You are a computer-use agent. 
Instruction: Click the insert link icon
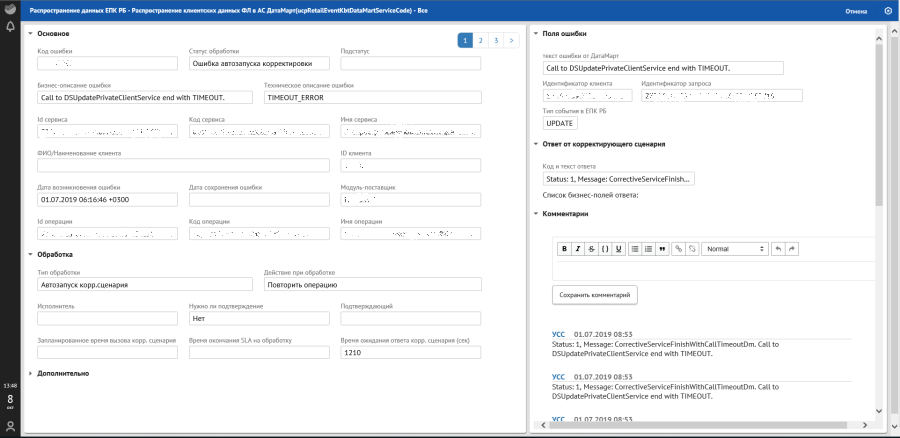click(x=679, y=248)
